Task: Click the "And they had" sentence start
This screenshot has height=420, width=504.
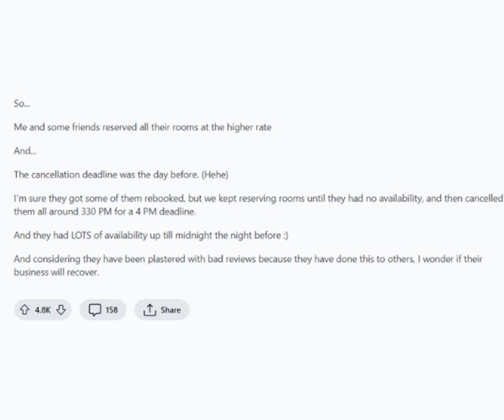Action: 38,236
